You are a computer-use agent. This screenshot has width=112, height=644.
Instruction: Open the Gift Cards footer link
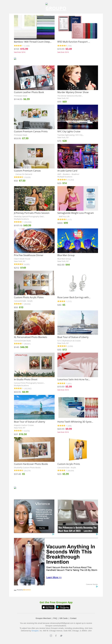63,618
